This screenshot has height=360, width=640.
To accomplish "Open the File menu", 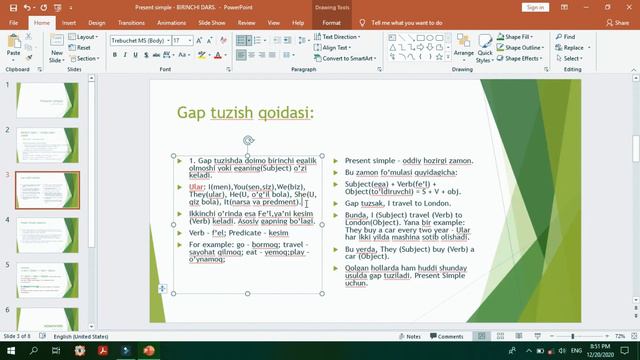I will pyautogui.click(x=13, y=23).
